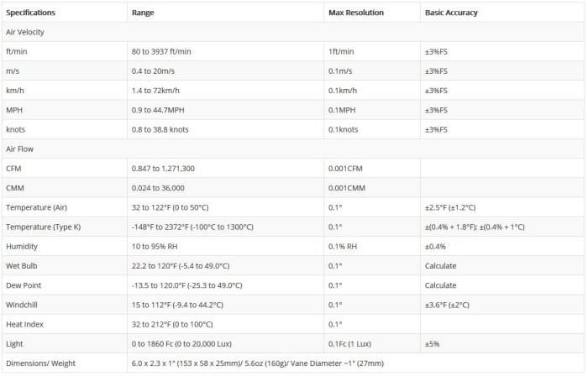Select the Air Velocity section row
The image size is (588, 376).
coord(25,32)
